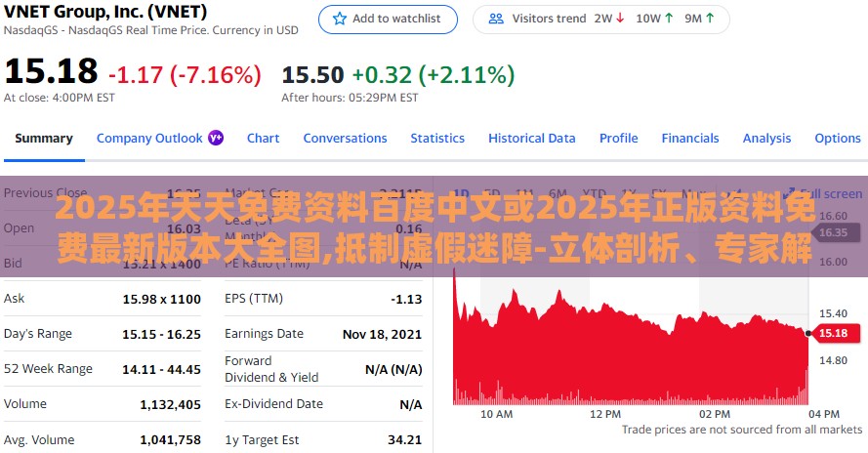868x453 pixels.
Task: Click the after hours price 15.50
Action: 312,75
